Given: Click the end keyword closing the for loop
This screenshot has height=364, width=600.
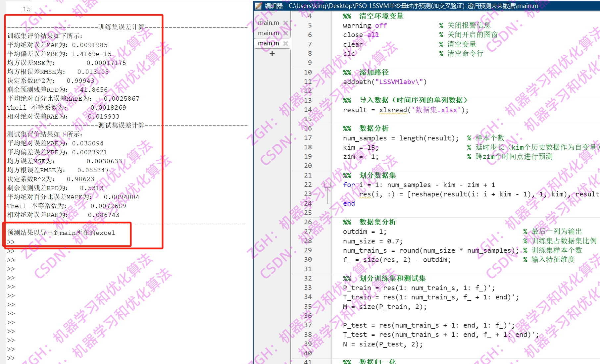Looking at the screenshot, I should pos(348,203).
